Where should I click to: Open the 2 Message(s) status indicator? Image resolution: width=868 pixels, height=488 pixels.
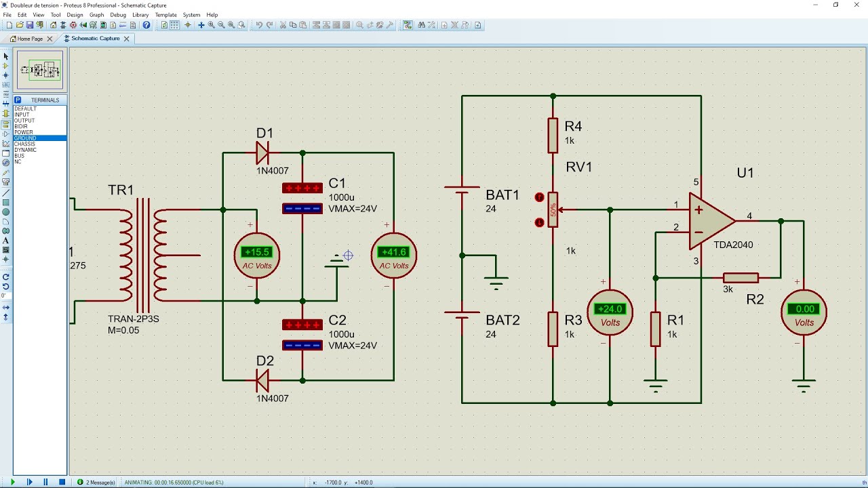click(x=96, y=482)
